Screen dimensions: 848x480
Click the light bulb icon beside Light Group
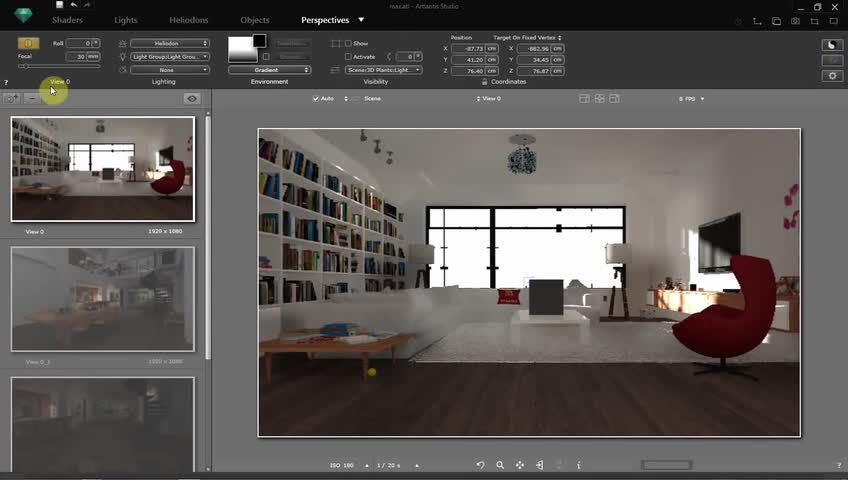tap(123, 56)
